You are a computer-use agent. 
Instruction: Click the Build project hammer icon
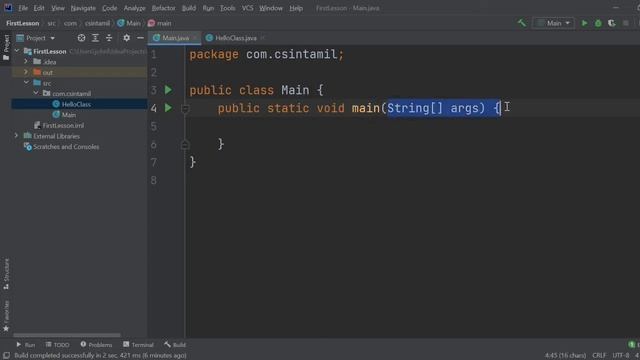tap(522, 23)
